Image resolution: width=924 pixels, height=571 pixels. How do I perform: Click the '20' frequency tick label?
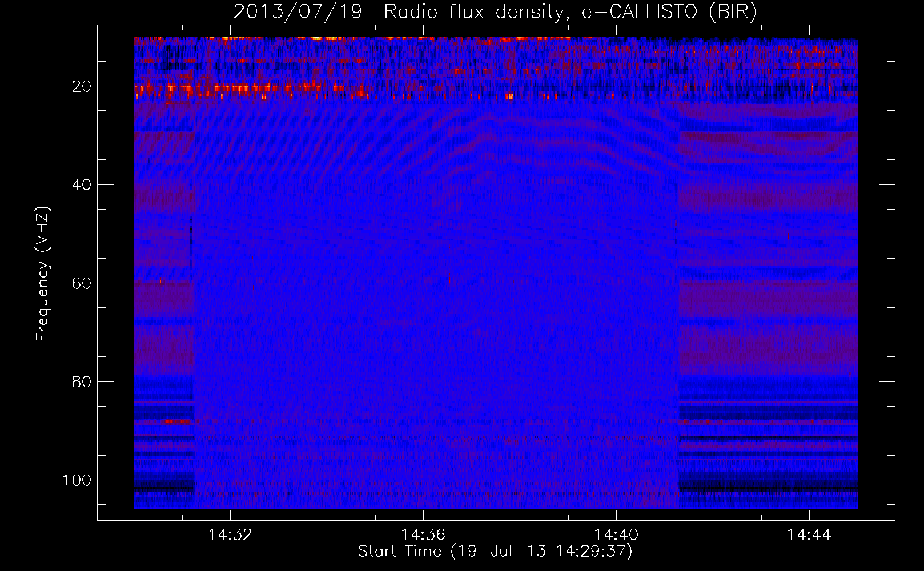(x=82, y=86)
